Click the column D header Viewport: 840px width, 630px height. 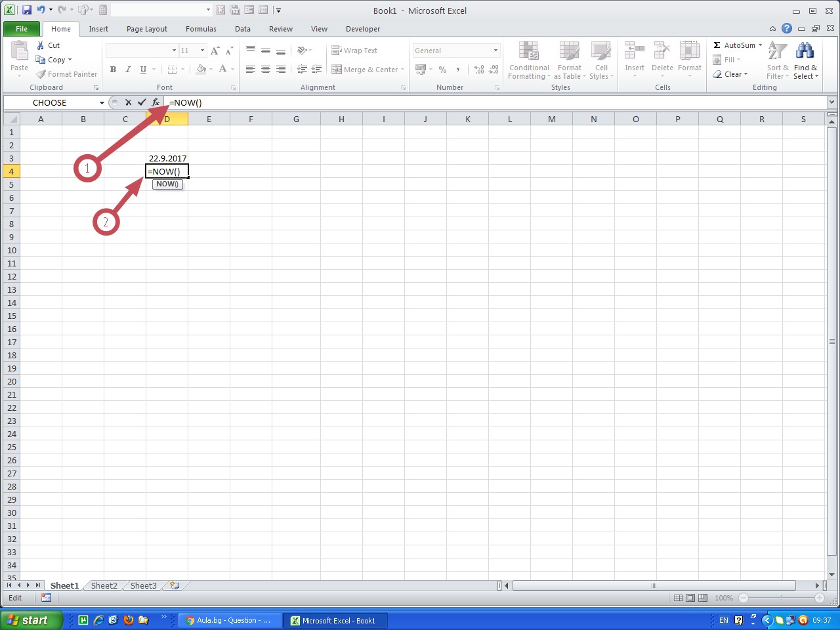tap(167, 119)
